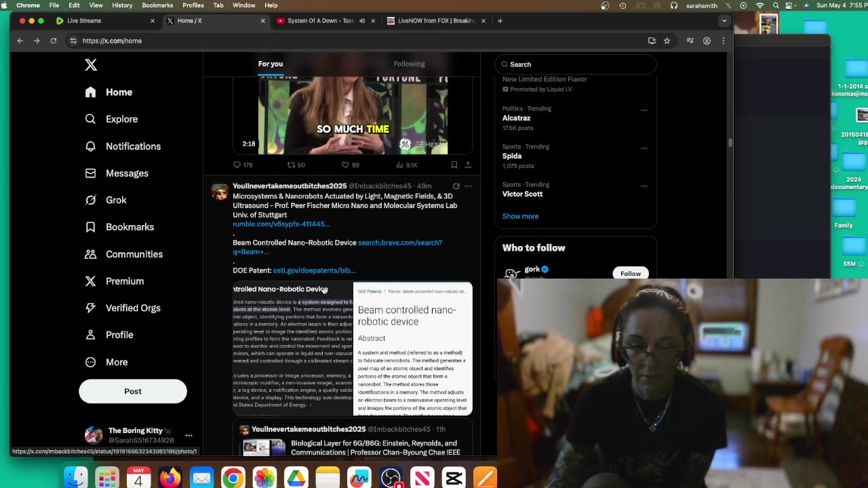Mute the System Of A Down tab audio

(x=362, y=20)
